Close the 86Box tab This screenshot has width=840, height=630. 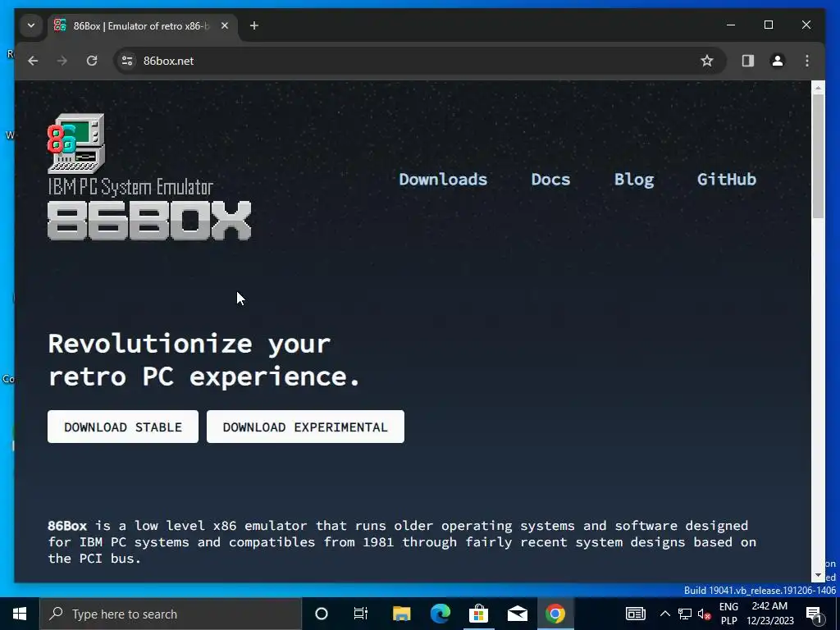tap(225, 25)
